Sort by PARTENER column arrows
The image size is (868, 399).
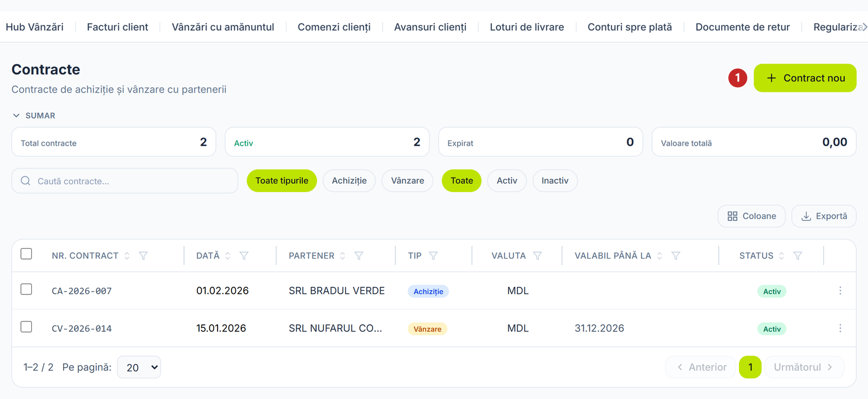point(343,256)
